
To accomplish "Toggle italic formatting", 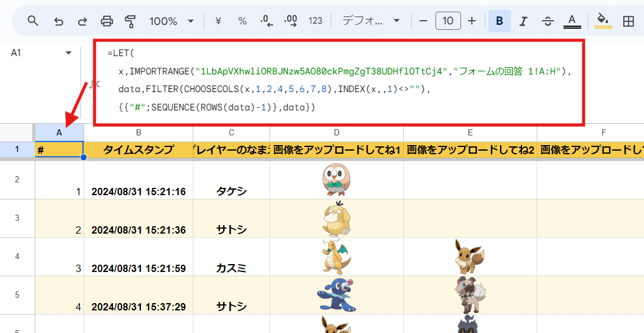I will click(523, 21).
